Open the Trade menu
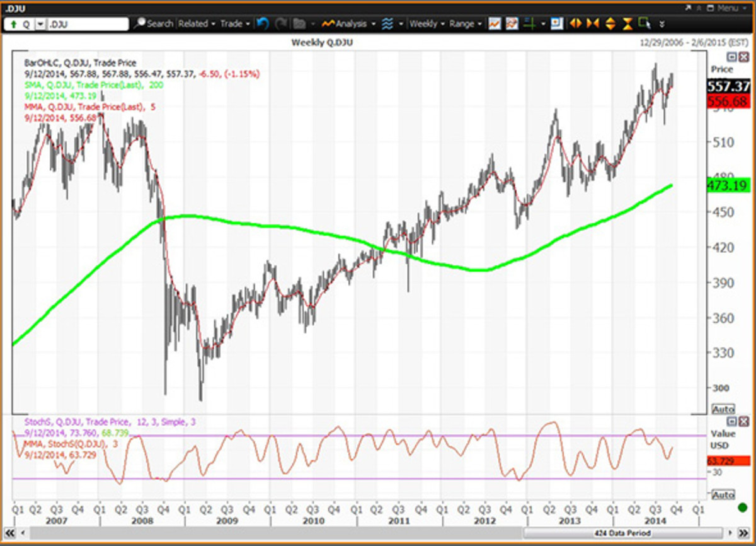 coord(235,24)
